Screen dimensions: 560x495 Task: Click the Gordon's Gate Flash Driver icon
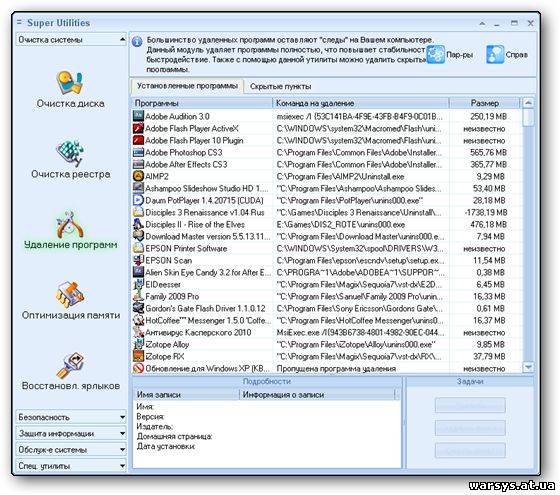138,308
